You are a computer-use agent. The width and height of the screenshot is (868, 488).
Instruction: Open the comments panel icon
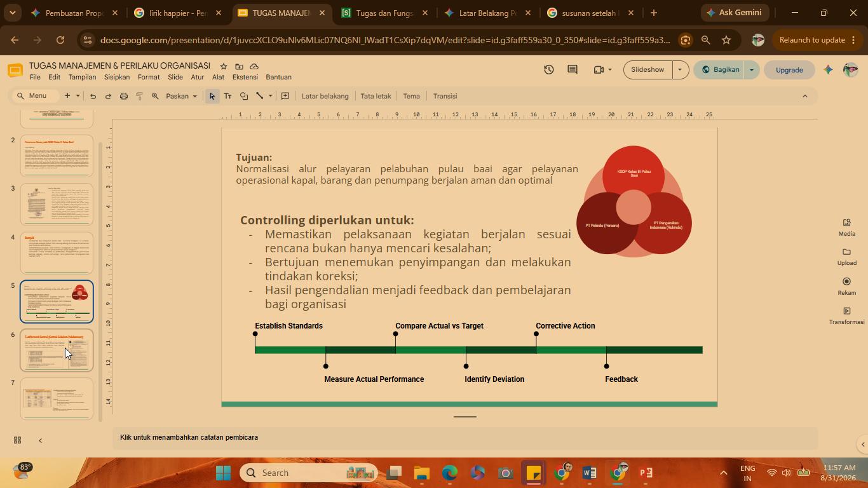tap(572, 69)
